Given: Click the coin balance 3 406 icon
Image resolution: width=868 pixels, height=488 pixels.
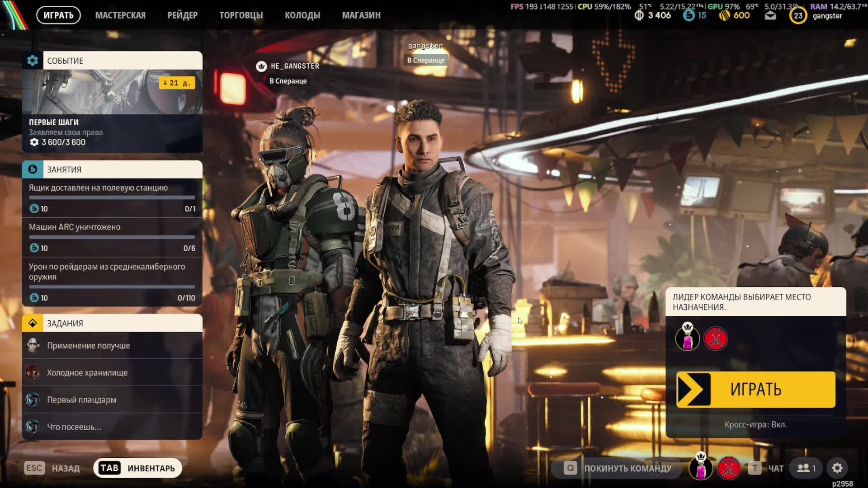Looking at the screenshot, I should pyautogui.click(x=639, y=15).
